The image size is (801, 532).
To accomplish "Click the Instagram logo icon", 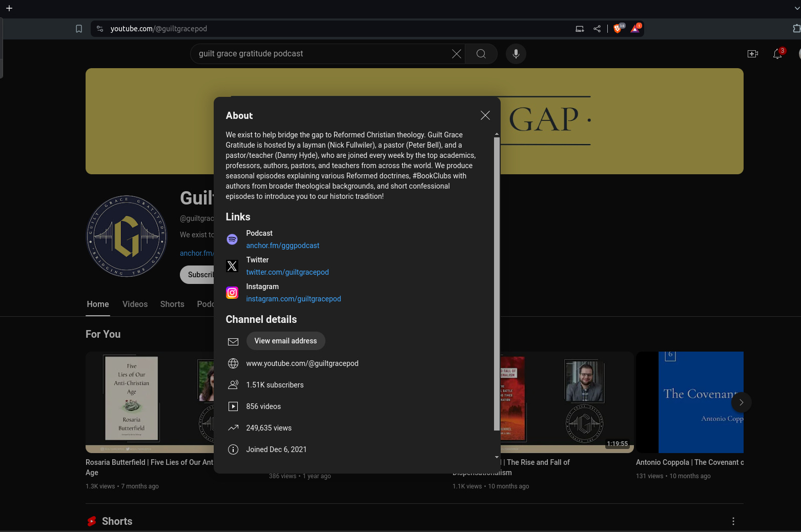I will click(x=232, y=293).
